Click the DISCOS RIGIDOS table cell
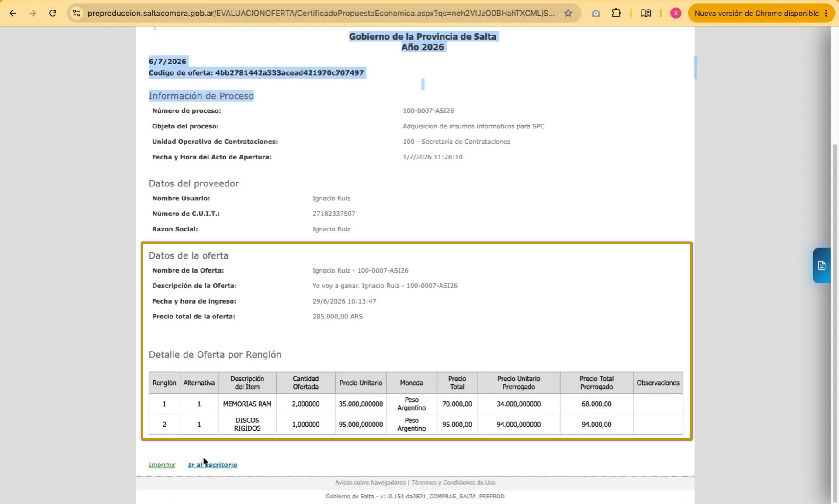Image resolution: width=839 pixels, height=504 pixels. coord(247,424)
